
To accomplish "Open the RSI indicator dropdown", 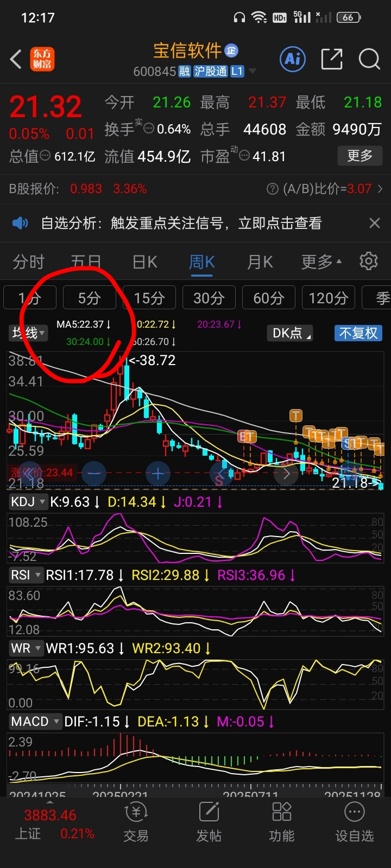I will point(26,575).
